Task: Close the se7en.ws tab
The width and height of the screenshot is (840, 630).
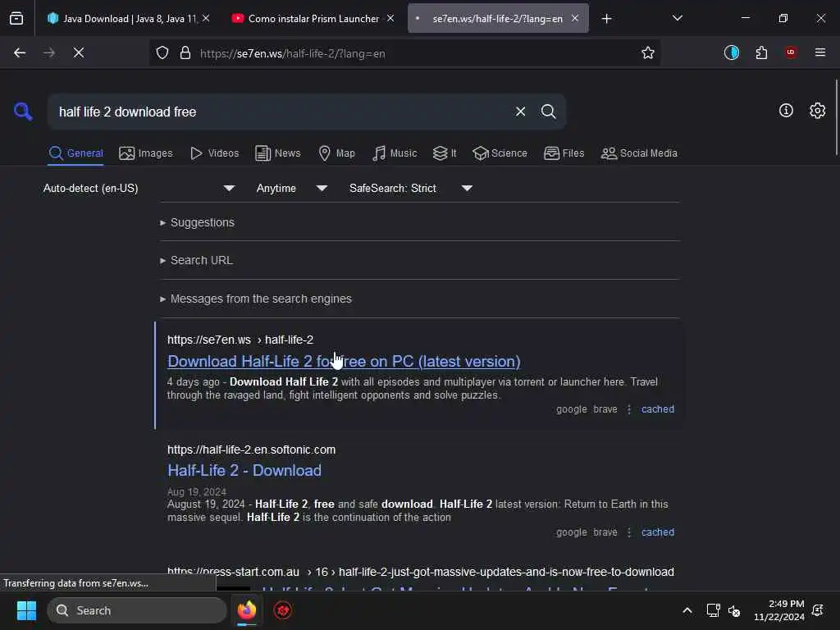Action: 575,19
